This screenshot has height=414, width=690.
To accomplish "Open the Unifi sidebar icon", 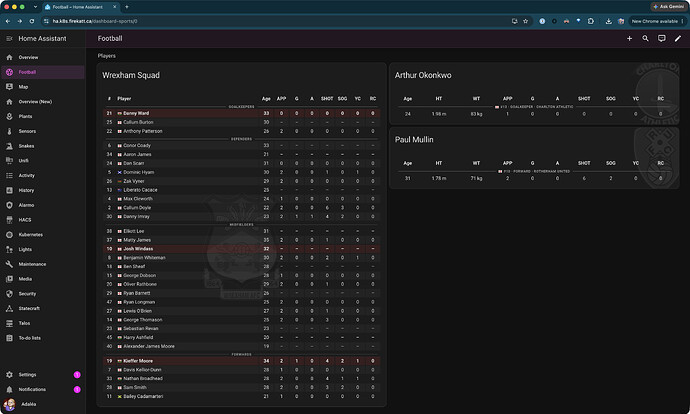I will 9,161.
